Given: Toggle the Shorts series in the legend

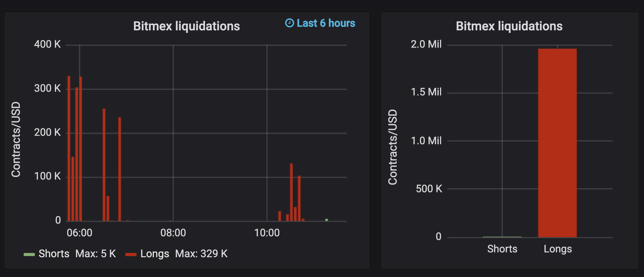Looking at the screenshot, I should (54, 254).
